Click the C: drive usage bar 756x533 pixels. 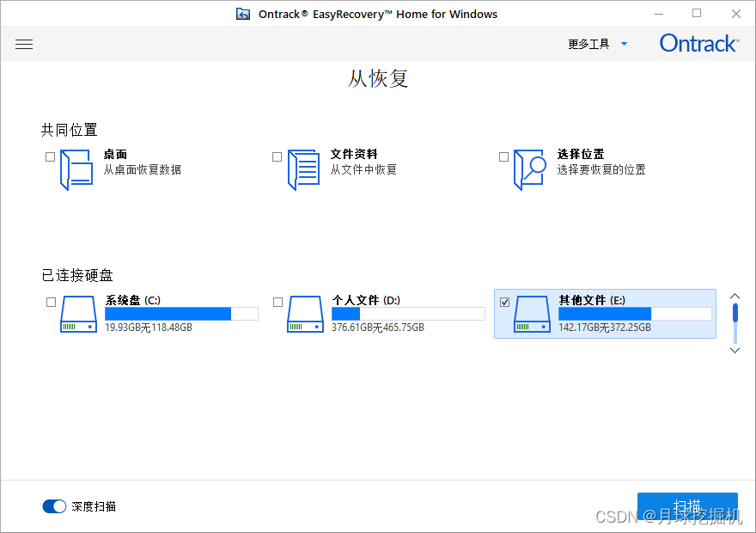point(181,314)
